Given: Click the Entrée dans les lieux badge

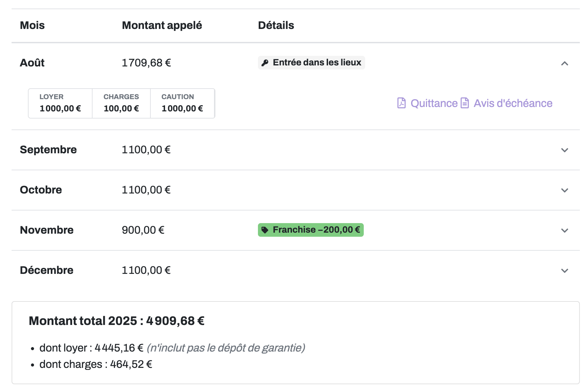Looking at the screenshot, I should tap(311, 63).
